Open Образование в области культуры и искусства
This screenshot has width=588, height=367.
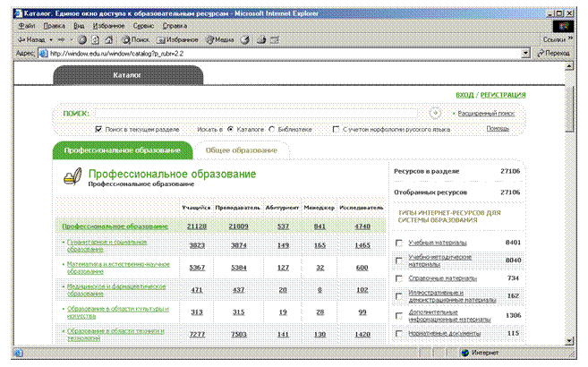point(118,312)
